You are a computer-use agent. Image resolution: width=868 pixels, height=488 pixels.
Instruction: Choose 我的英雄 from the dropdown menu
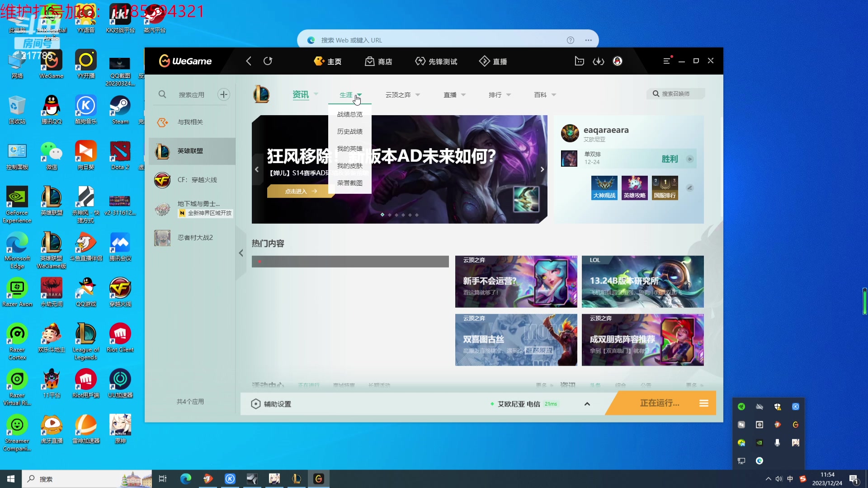point(350,149)
